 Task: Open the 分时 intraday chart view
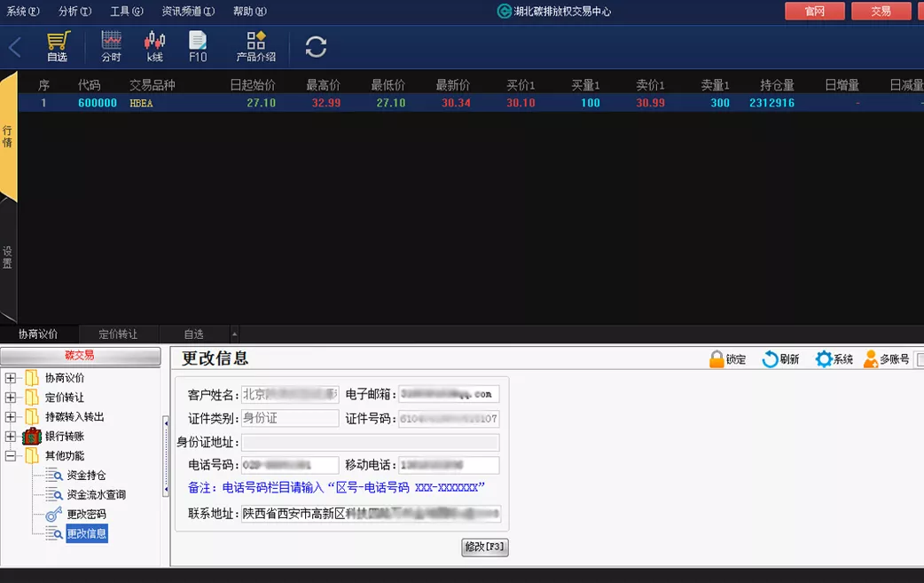click(111, 46)
